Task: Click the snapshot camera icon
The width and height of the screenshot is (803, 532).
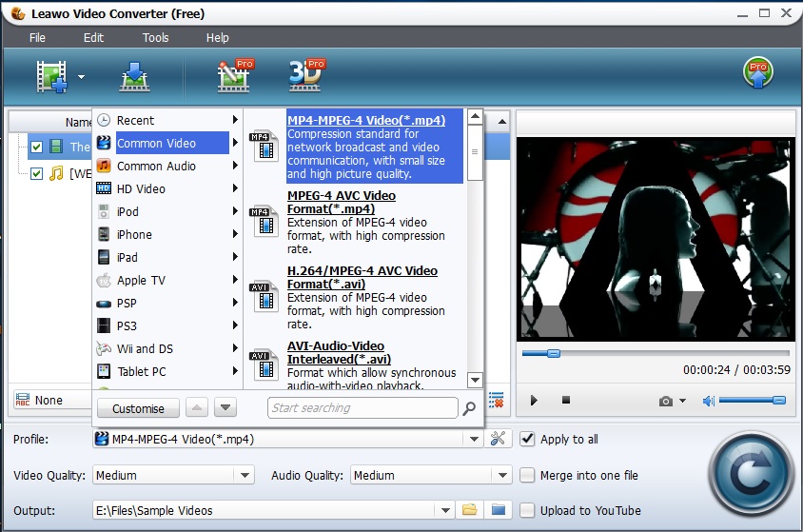Action: click(x=665, y=401)
